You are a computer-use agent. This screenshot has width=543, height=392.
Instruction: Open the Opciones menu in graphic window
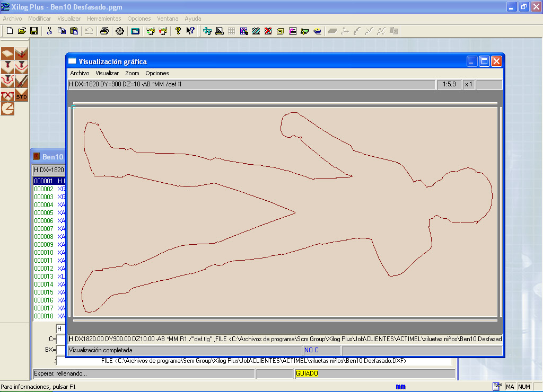click(157, 73)
